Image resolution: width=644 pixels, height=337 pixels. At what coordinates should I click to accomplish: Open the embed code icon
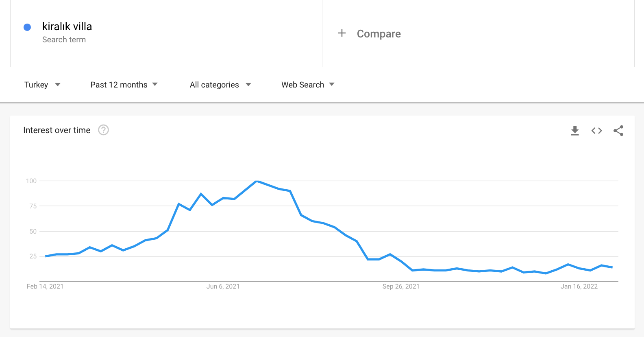pyautogui.click(x=596, y=131)
